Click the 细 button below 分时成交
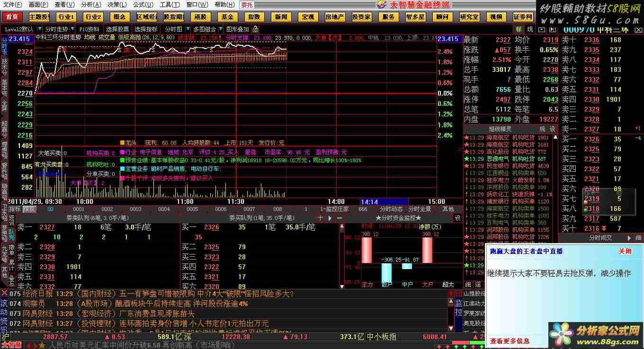 pyautogui.click(x=638, y=238)
